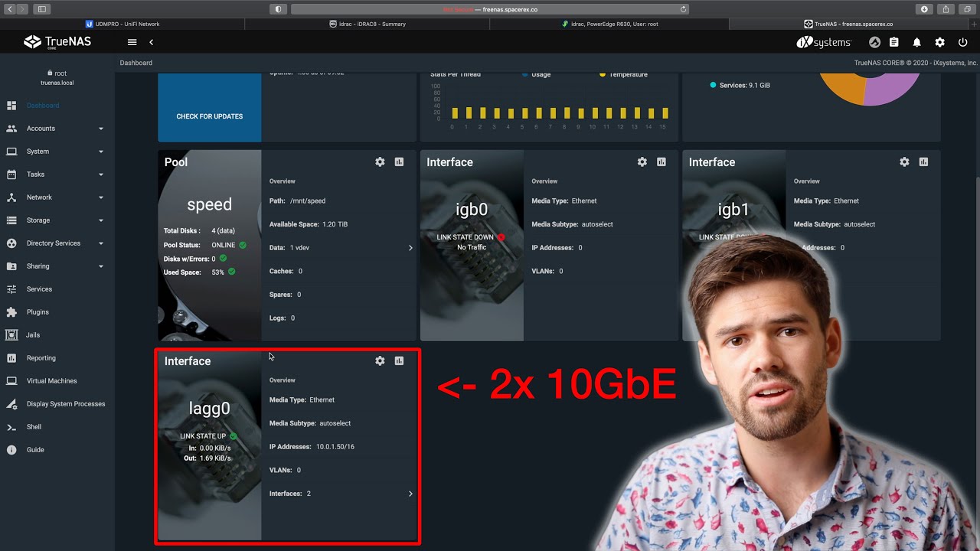
Task: Expand the Storage menu arrow
Action: tap(101, 220)
